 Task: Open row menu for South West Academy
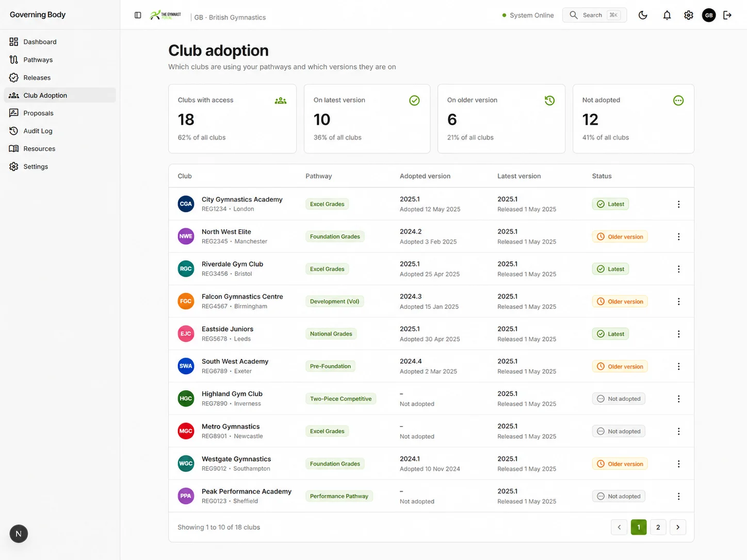click(678, 367)
